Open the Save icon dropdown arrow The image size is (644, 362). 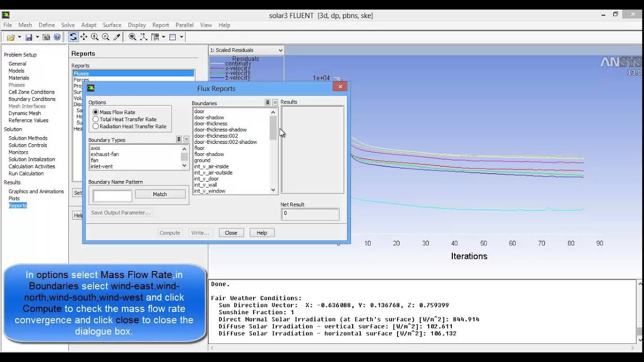37,37
